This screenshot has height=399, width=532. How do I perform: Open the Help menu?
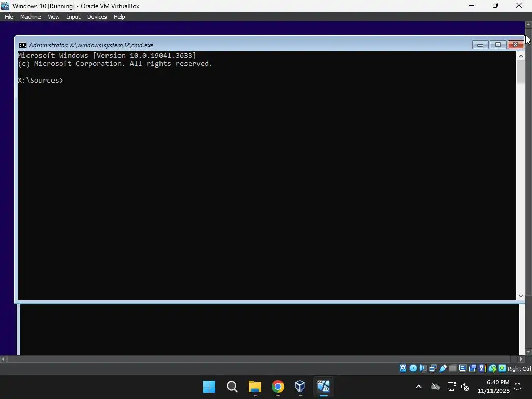coord(119,17)
